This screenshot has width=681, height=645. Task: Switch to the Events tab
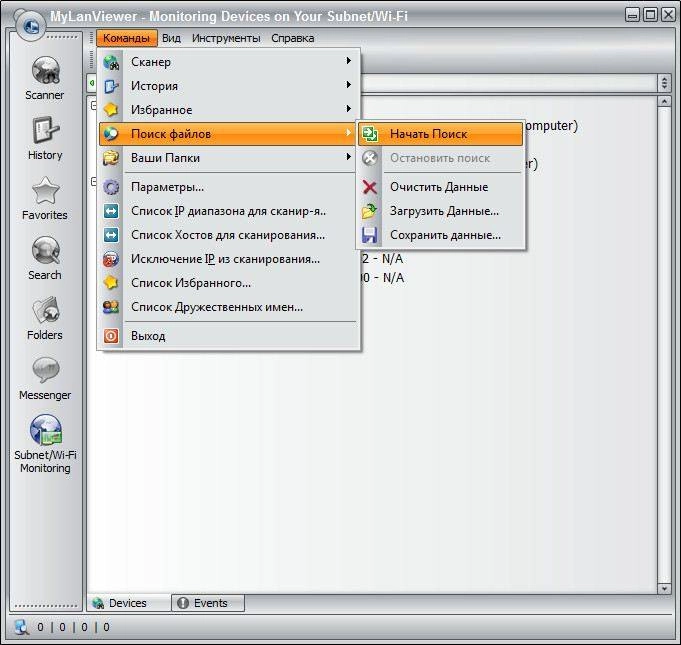(208, 603)
